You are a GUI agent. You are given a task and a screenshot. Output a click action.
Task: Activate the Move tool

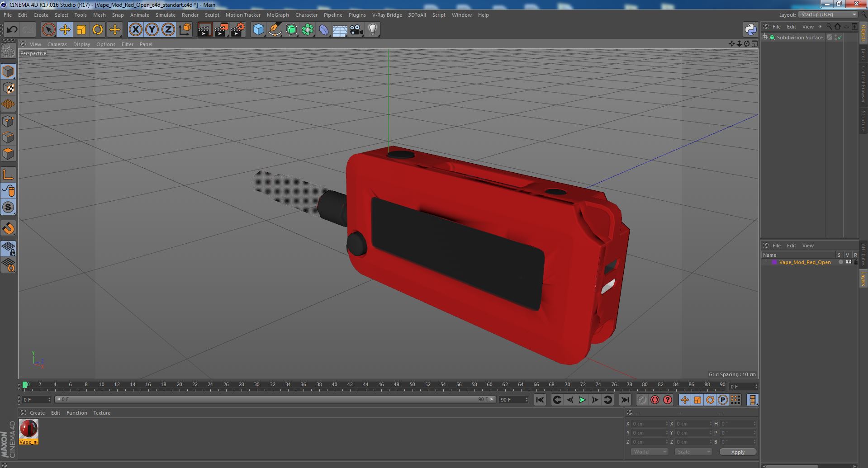pos(65,30)
